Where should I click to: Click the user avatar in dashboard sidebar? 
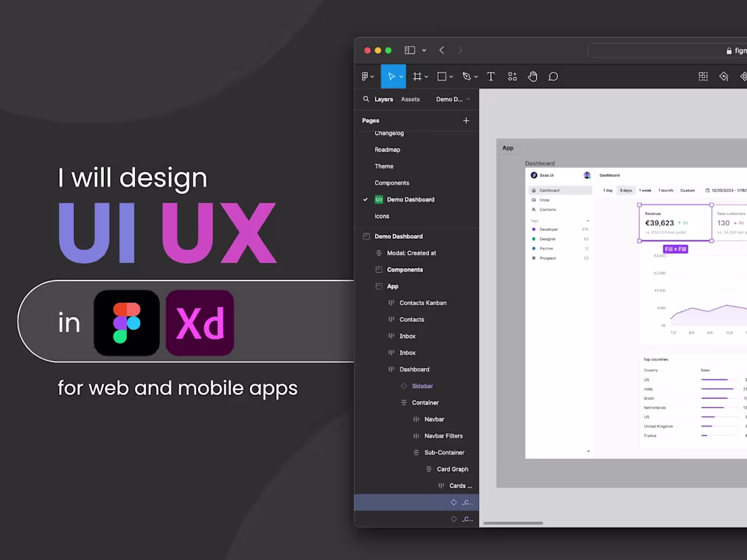(x=587, y=175)
